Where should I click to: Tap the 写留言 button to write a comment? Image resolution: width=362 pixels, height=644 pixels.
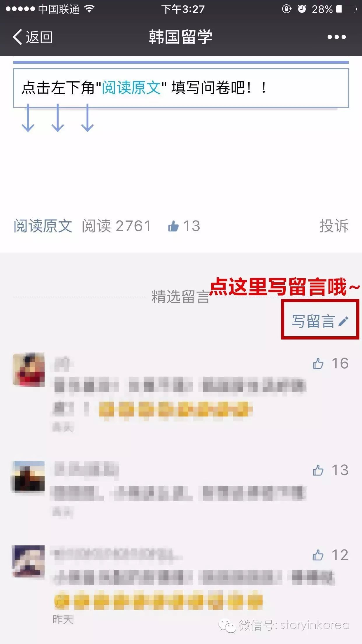320,321
